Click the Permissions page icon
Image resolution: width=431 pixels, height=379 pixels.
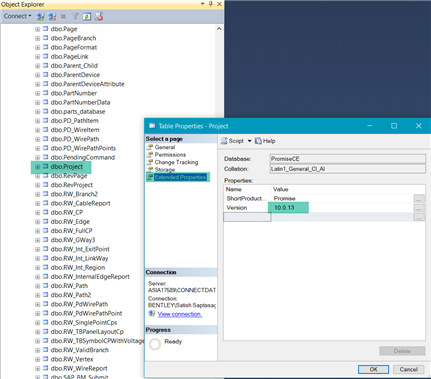pyautogui.click(x=150, y=155)
